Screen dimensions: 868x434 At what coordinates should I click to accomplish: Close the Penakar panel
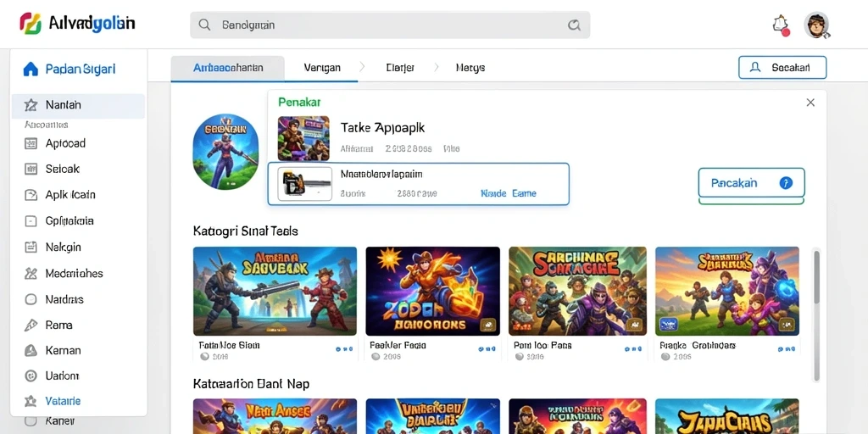(x=810, y=103)
